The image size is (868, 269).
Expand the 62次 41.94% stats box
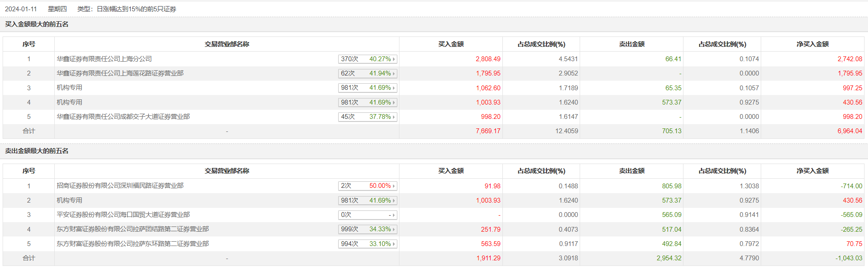367,73
